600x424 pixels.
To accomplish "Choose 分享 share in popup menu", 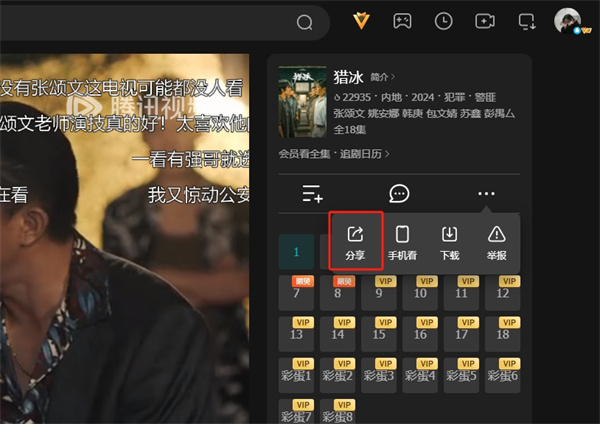I will [355, 243].
